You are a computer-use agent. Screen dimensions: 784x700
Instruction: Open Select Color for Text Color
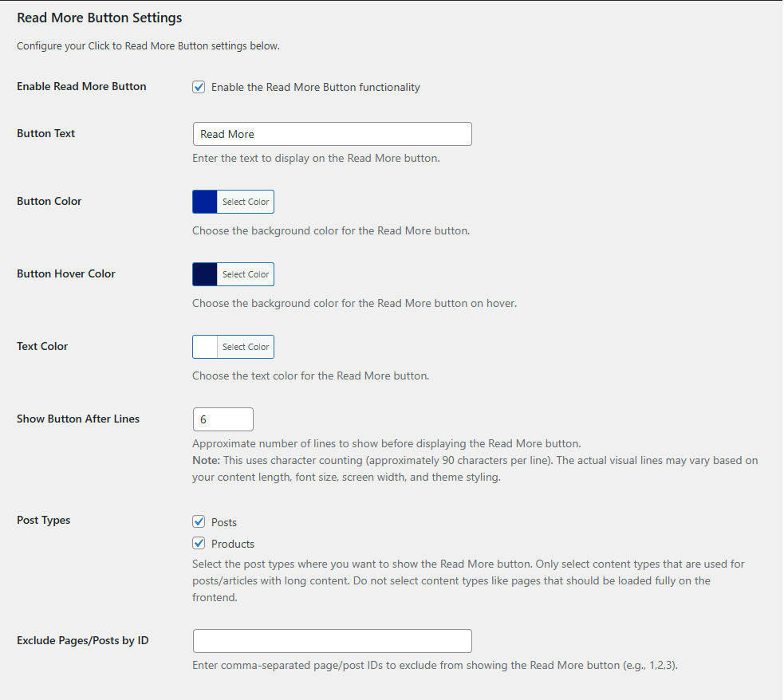pyautogui.click(x=245, y=346)
